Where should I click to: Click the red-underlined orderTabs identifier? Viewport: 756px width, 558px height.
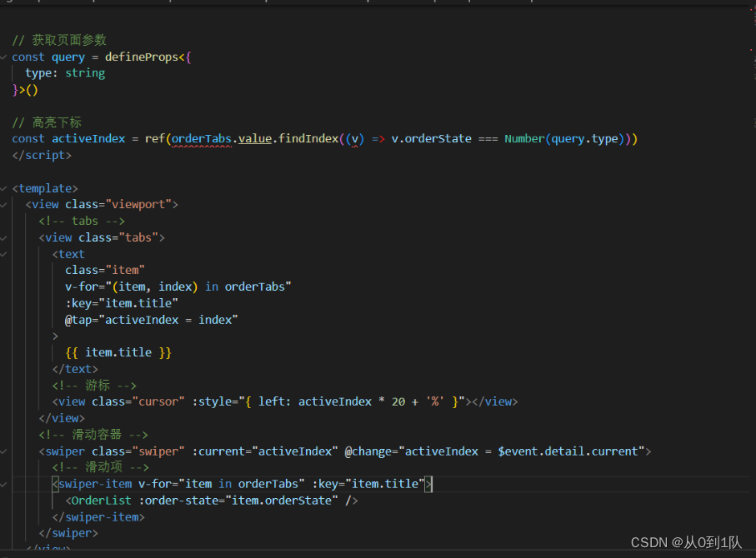coord(202,139)
